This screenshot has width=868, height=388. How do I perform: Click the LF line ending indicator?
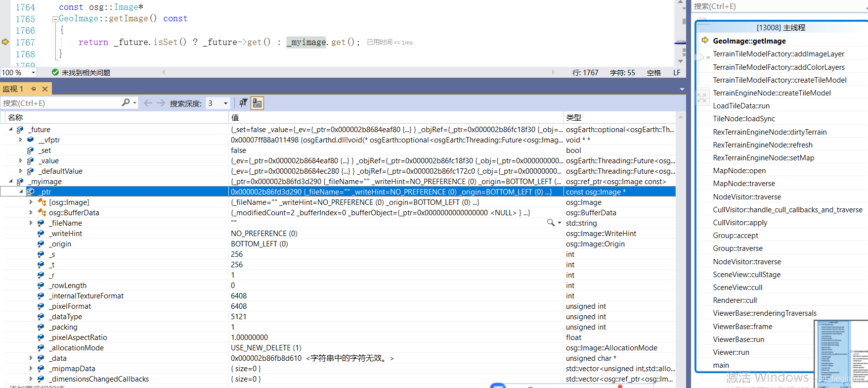(677, 72)
